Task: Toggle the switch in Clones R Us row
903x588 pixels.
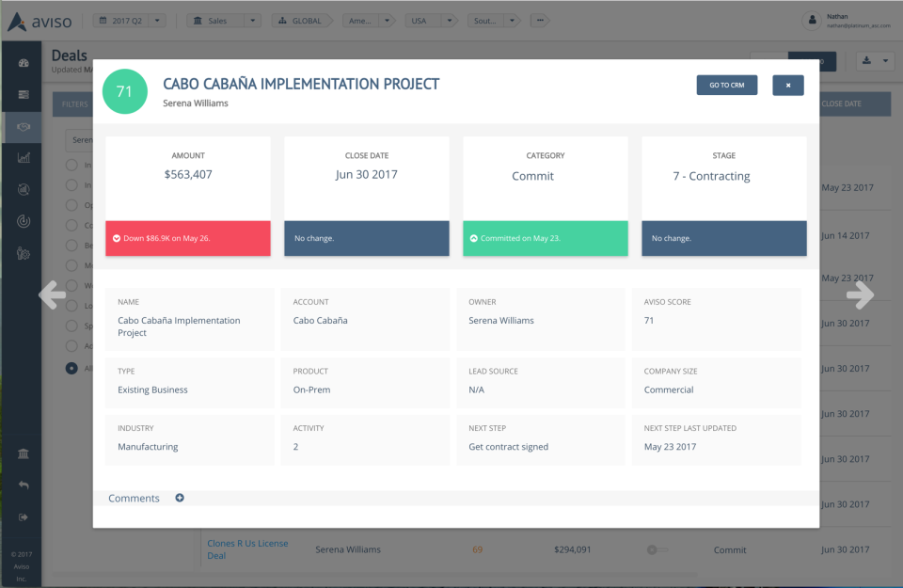Action: (x=657, y=550)
